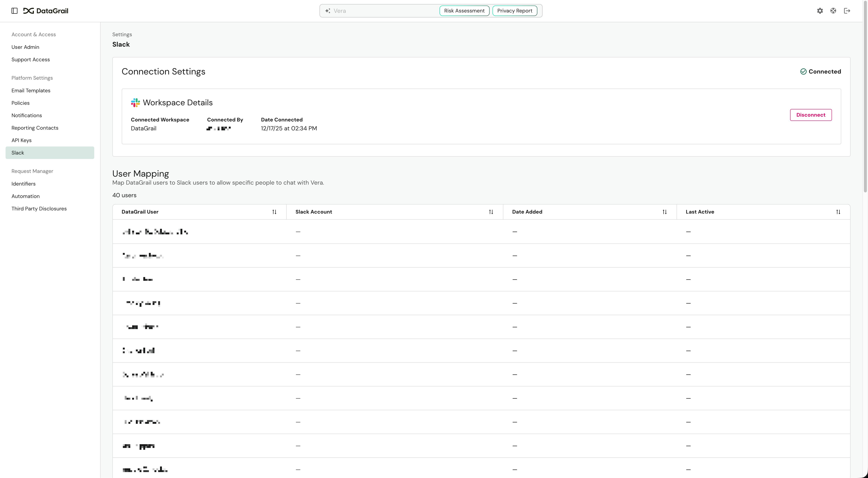Sort table by DataGrail User column

[x=274, y=212]
